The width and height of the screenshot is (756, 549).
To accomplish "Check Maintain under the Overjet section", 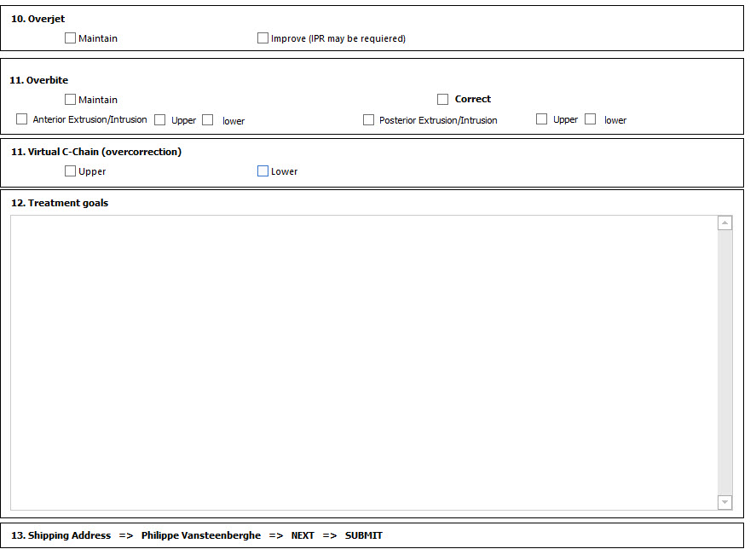I will (x=71, y=38).
